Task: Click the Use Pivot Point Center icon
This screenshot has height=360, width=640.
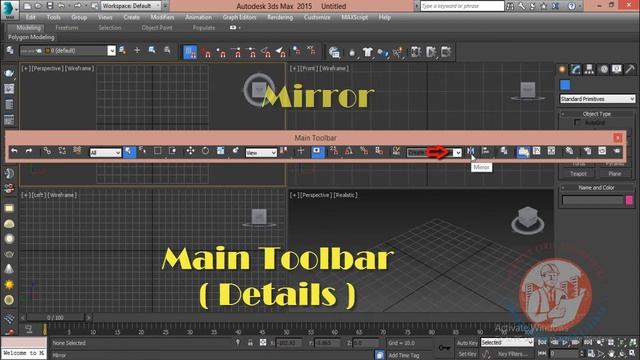Action: click(x=284, y=151)
